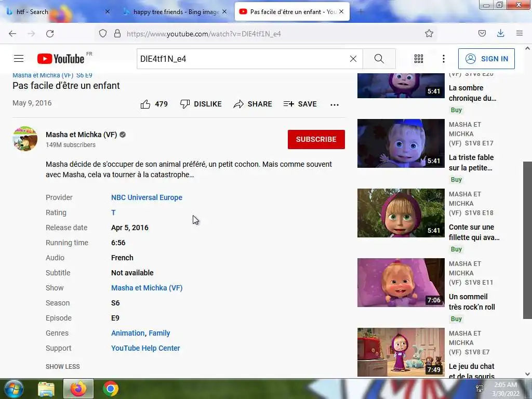Open YouTube settings three-dot menu
532x399 pixels.
(444, 59)
